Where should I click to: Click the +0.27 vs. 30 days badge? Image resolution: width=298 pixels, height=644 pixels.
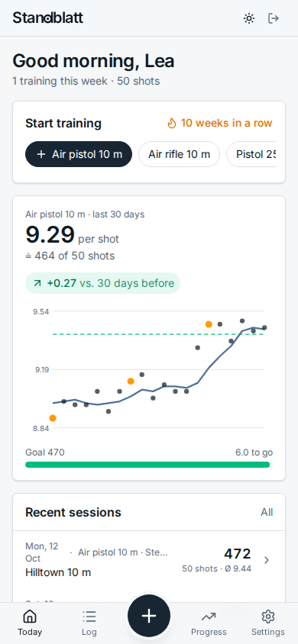(x=102, y=283)
